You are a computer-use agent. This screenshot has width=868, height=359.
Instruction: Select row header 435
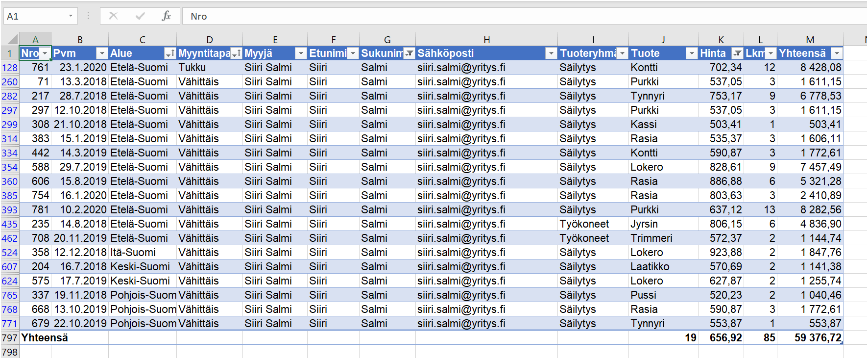[x=10, y=224]
